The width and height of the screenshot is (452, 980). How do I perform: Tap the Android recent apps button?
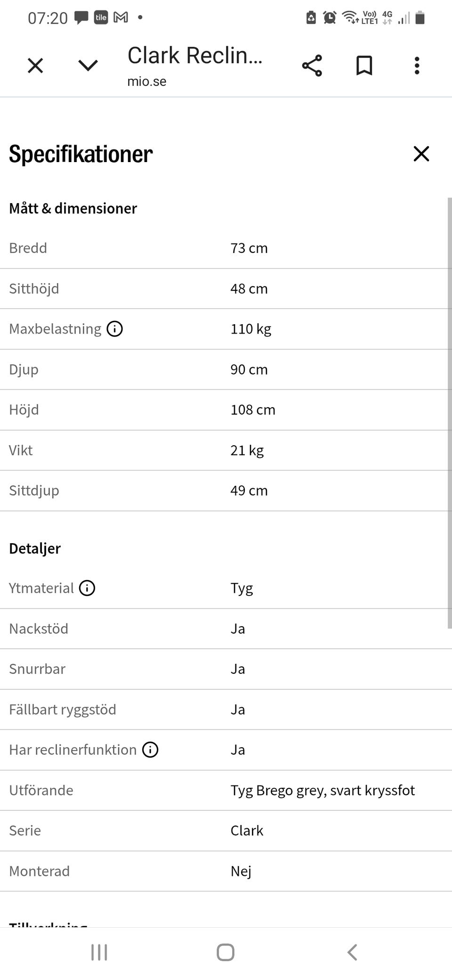coord(99,952)
